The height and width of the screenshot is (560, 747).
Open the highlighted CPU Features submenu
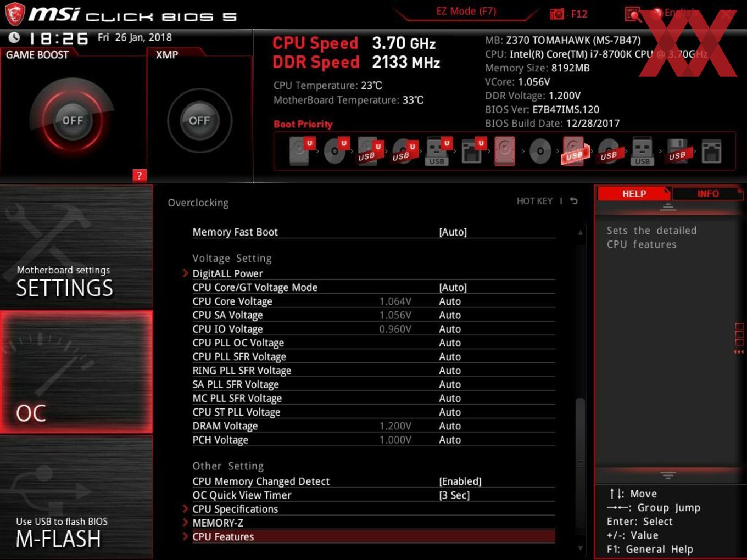coord(374,536)
